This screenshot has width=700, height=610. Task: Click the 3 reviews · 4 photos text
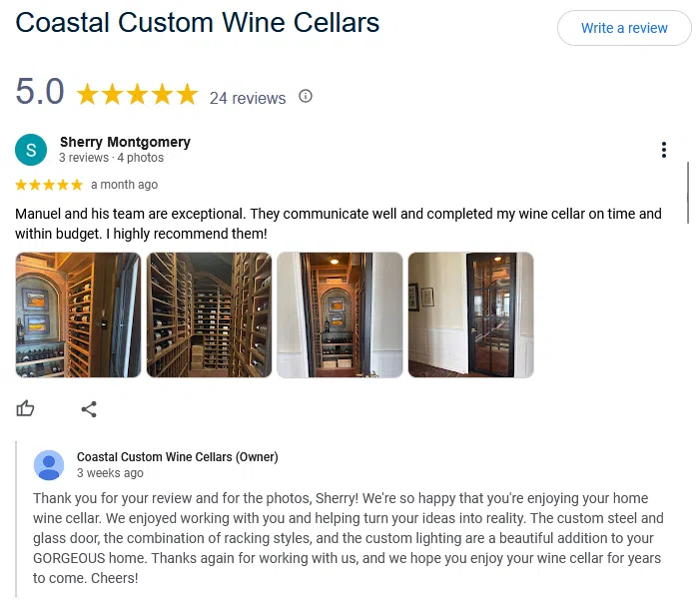point(111,158)
